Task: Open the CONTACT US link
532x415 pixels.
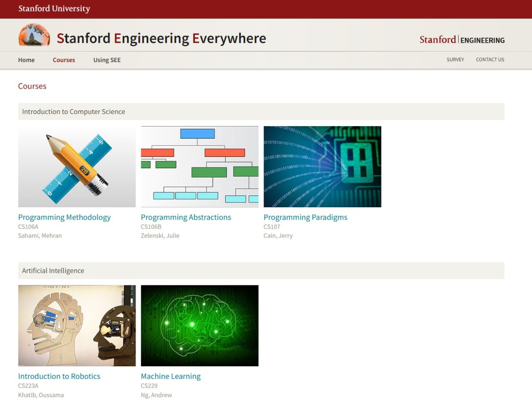Action: 490,59
